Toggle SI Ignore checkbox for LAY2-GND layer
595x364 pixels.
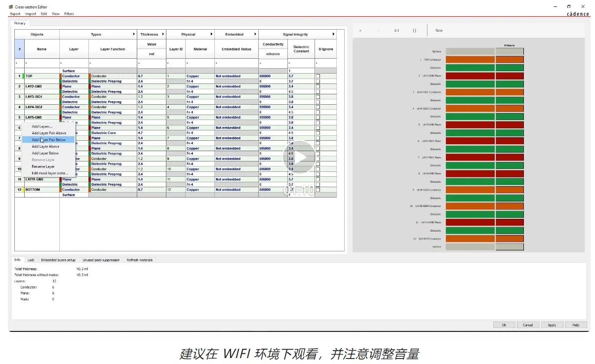click(x=317, y=86)
